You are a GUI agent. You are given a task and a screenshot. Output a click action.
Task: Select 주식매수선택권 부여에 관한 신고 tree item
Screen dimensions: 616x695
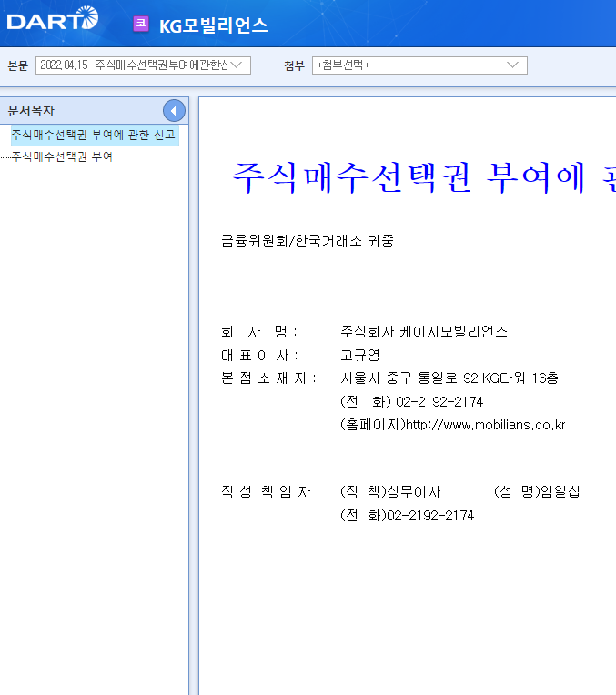coord(94,135)
